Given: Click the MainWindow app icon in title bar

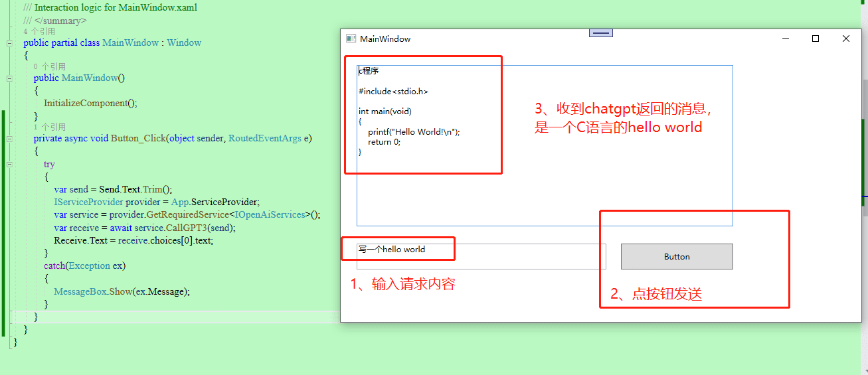Looking at the screenshot, I should tap(351, 38).
